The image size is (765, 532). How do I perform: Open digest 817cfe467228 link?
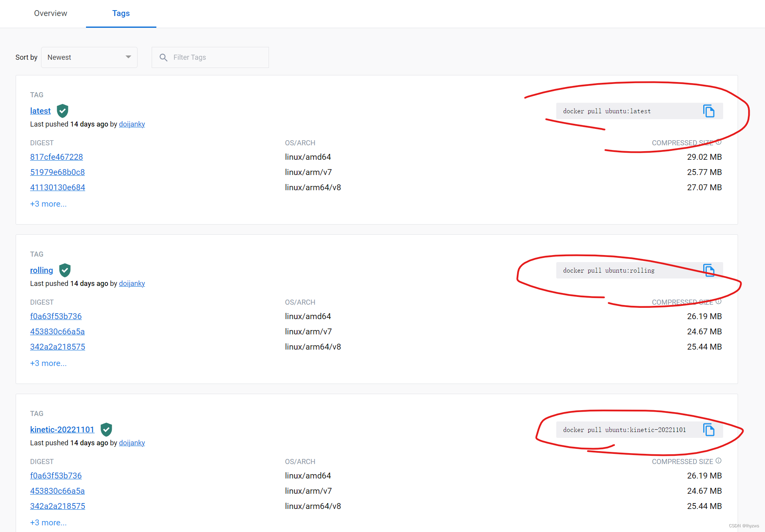[56, 157]
